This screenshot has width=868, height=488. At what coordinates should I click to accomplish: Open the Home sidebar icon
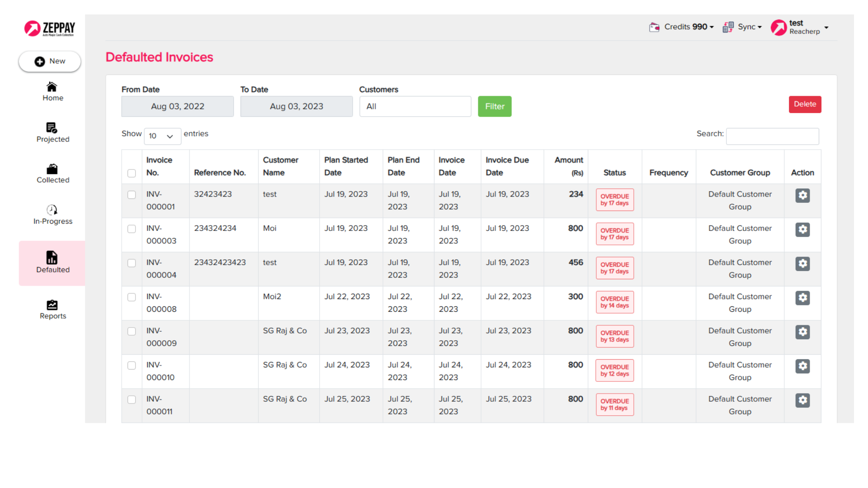point(52,87)
